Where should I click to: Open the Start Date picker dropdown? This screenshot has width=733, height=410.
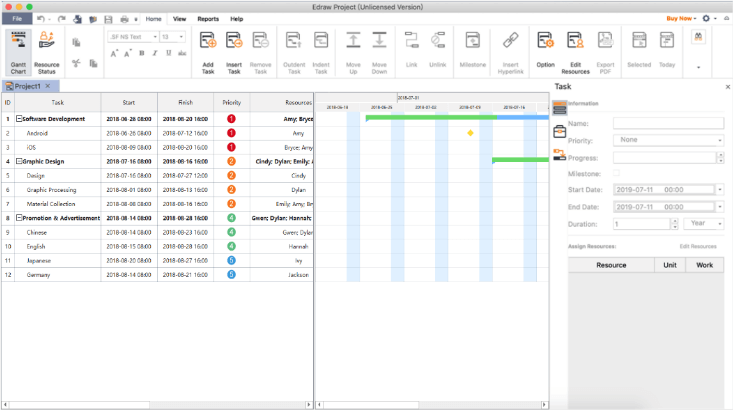(x=719, y=190)
